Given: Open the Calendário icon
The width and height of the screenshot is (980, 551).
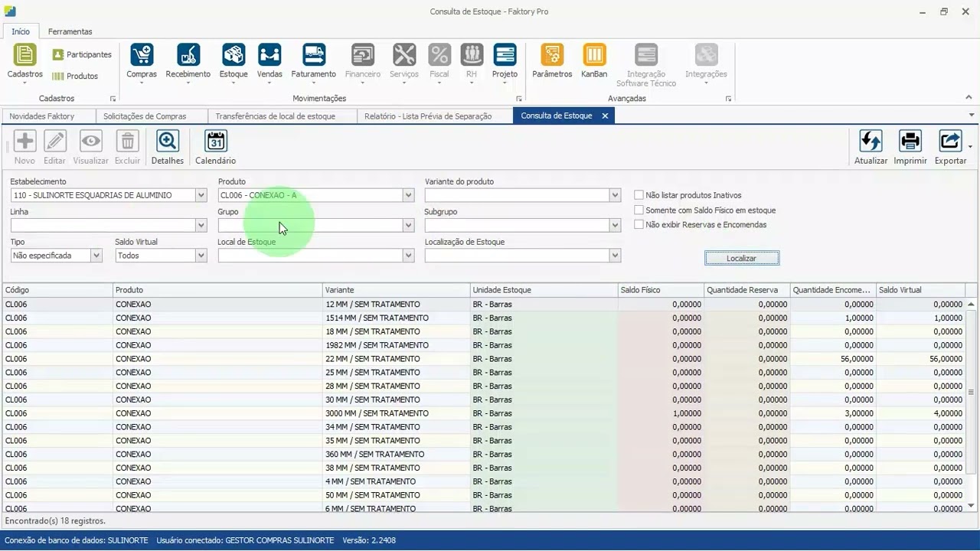Looking at the screenshot, I should point(216,142).
